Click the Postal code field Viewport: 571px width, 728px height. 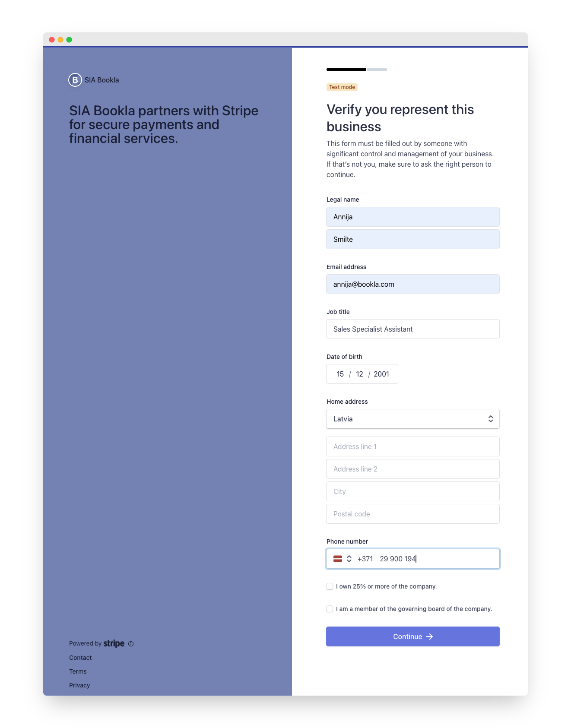tap(412, 514)
